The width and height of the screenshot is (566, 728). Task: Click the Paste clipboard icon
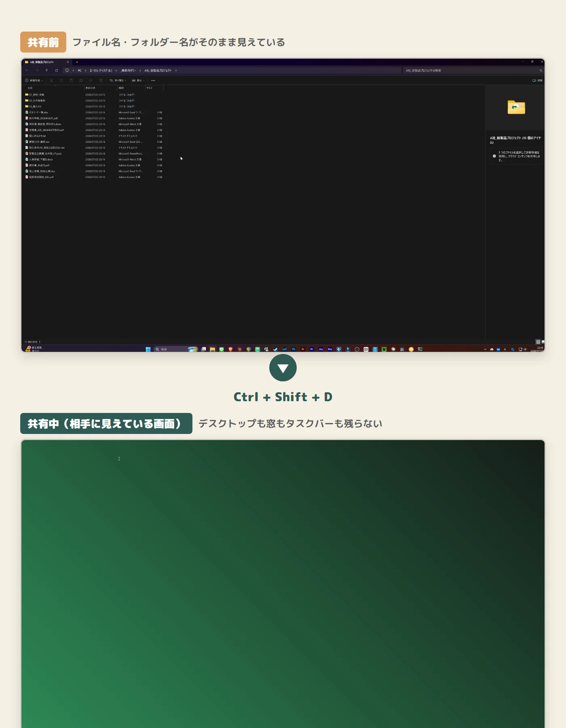click(71, 80)
